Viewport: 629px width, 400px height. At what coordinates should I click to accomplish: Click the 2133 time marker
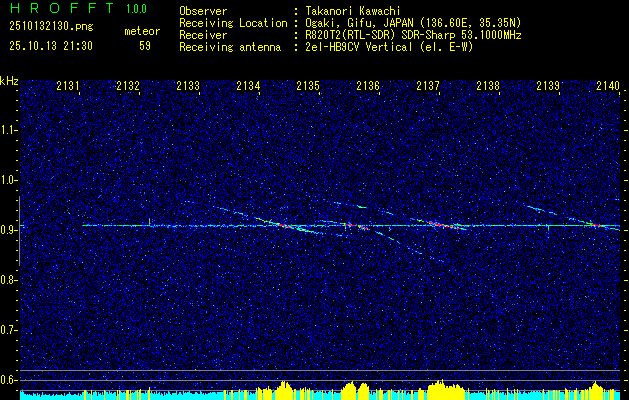pos(188,85)
